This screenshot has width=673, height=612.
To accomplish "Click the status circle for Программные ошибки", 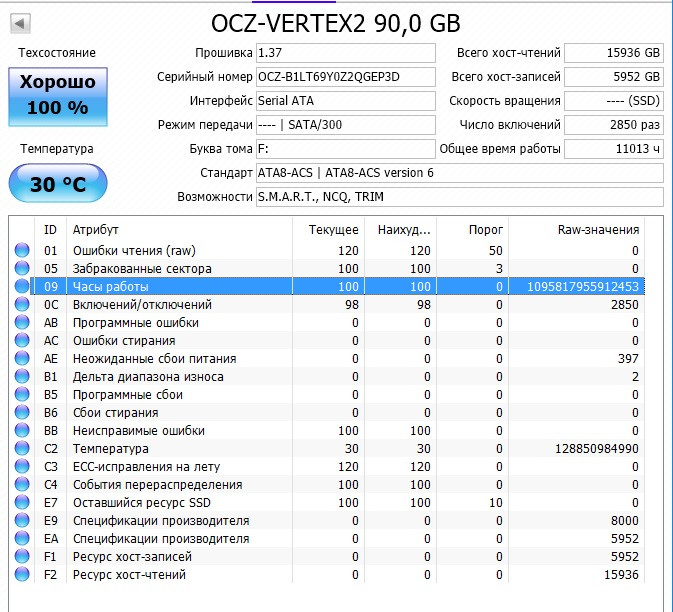I will click(x=22, y=322).
